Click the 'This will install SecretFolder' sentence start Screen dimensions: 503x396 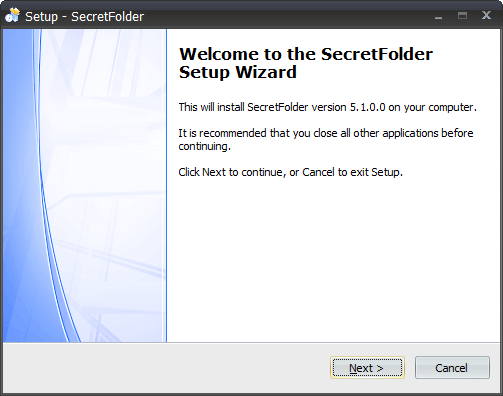(243, 107)
